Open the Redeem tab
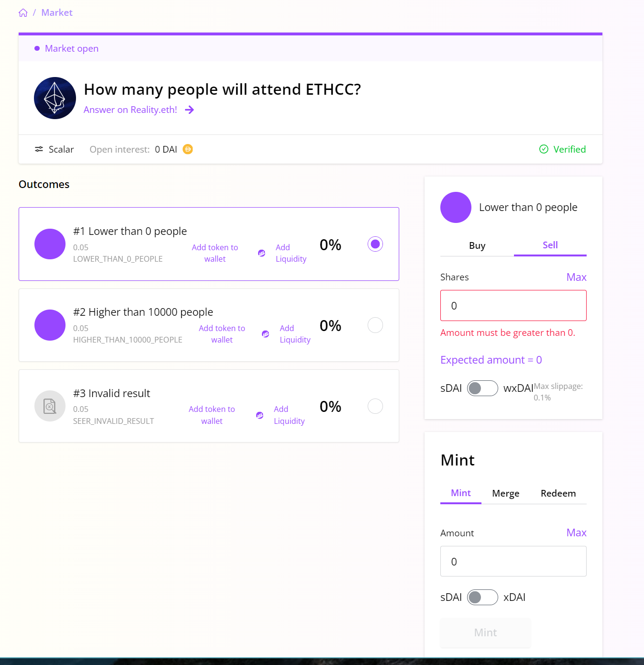This screenshot has height=665, width=644. [x=558, y=493]
